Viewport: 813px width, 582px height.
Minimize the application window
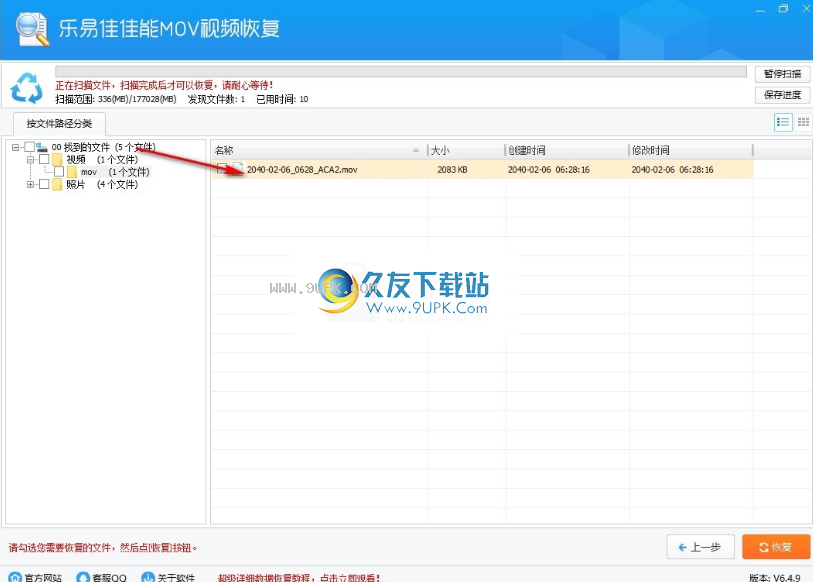pos(761,9)
